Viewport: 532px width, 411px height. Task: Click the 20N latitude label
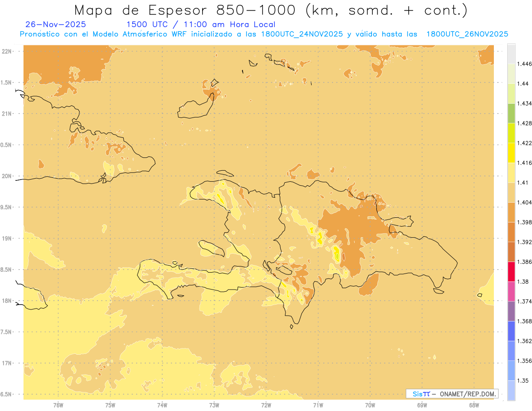[x=7, y=176]
